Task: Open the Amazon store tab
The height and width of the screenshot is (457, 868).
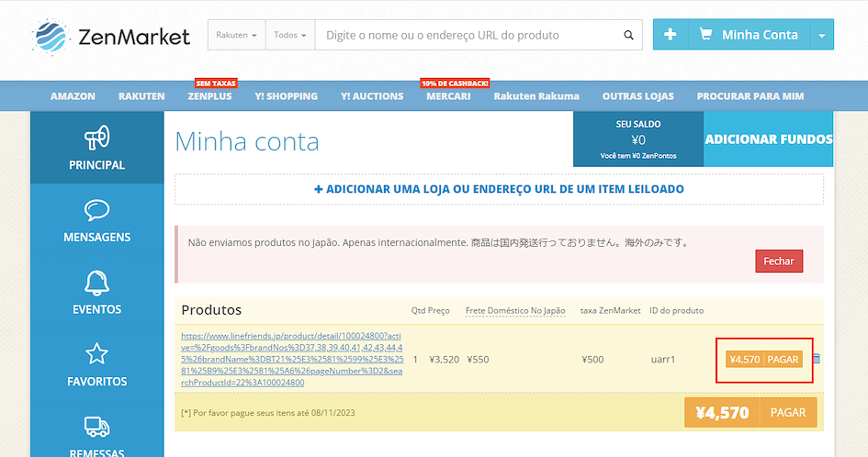Action: pyautogui.click(x=73, y=96)
